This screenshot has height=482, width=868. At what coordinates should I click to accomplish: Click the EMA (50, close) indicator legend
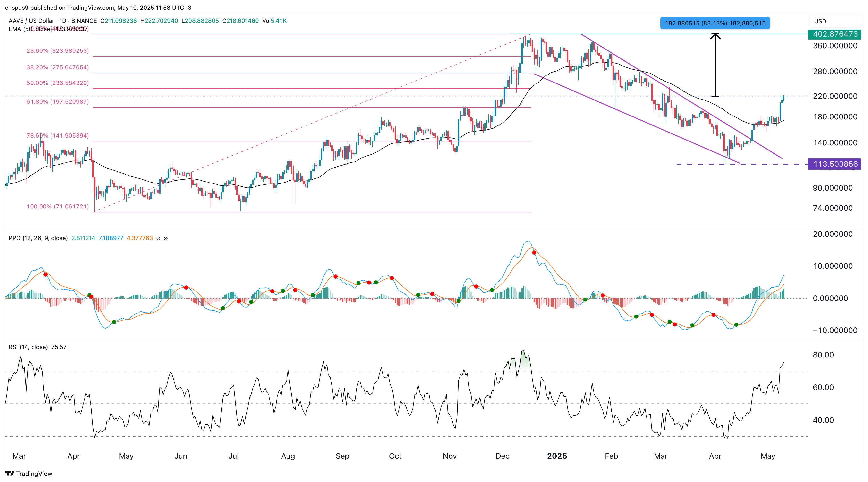(x=30, y=29)
